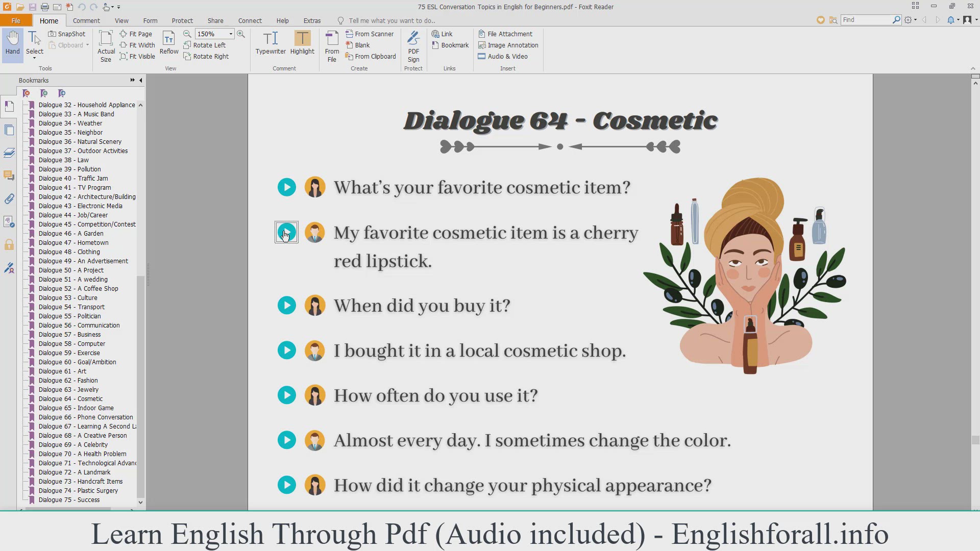980x551 pixels.
Task: Expand the Select tool dropdown arrow
Action: 35,58
